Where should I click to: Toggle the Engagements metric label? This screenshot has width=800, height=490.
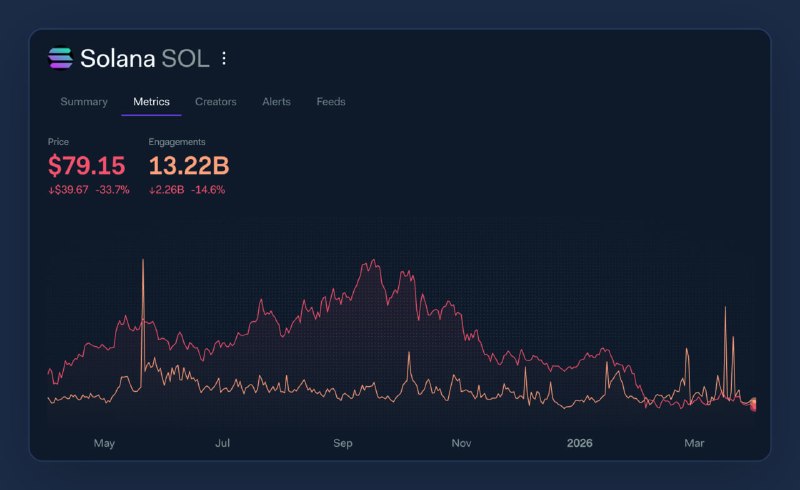176,142
